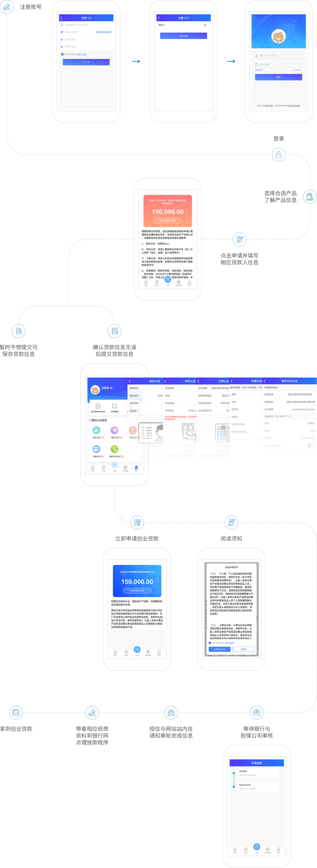The image size is (317, 868).
Task: Go back from the 注册 1/2 screen
Action: [61, 18]
